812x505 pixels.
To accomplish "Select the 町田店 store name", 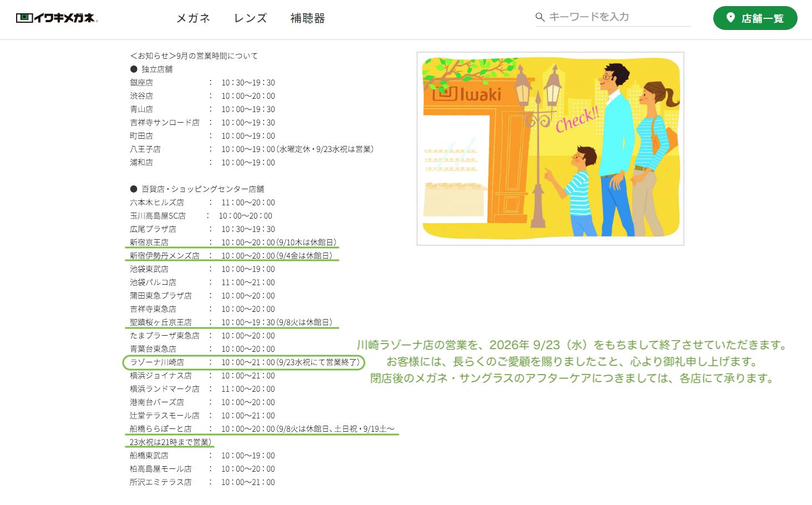I will pyautogui.click(x=141, y=136).
